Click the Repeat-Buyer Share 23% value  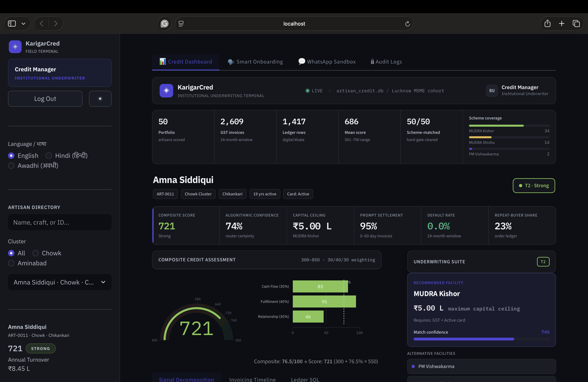(503, 226)
